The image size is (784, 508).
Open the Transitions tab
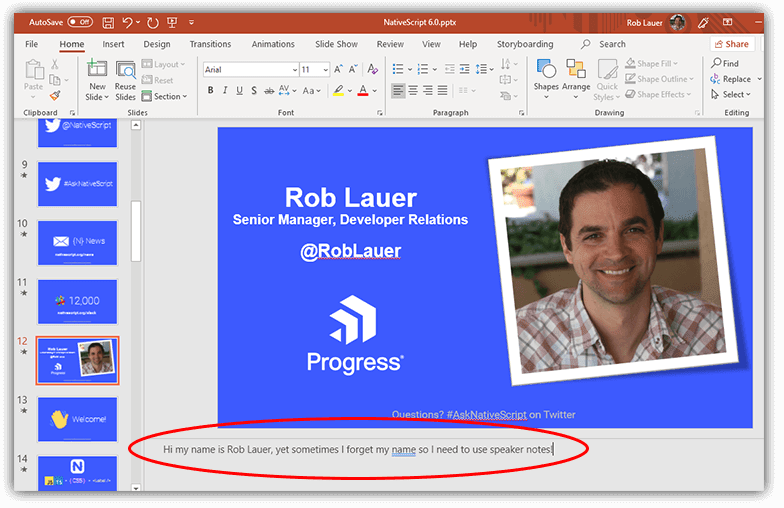coord(210,44)
